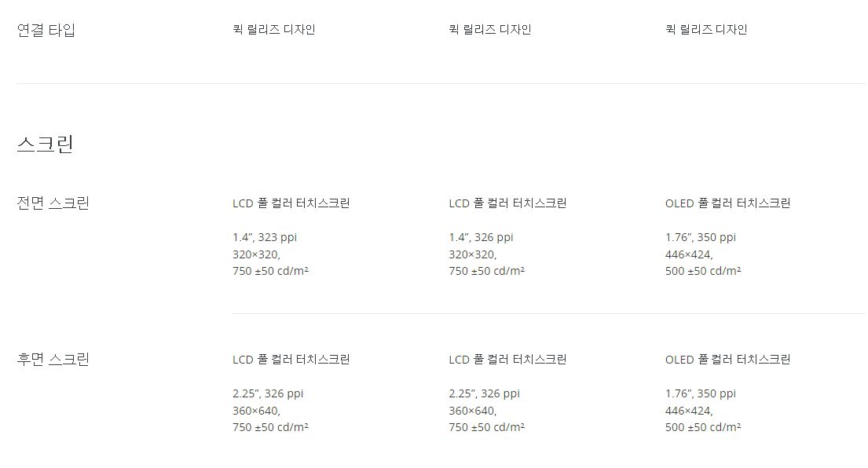This screenshot has width=868, height=468.
Task: Click the OLED 풀 컬러 터치스크린 front entry
Action: point(728,203)
